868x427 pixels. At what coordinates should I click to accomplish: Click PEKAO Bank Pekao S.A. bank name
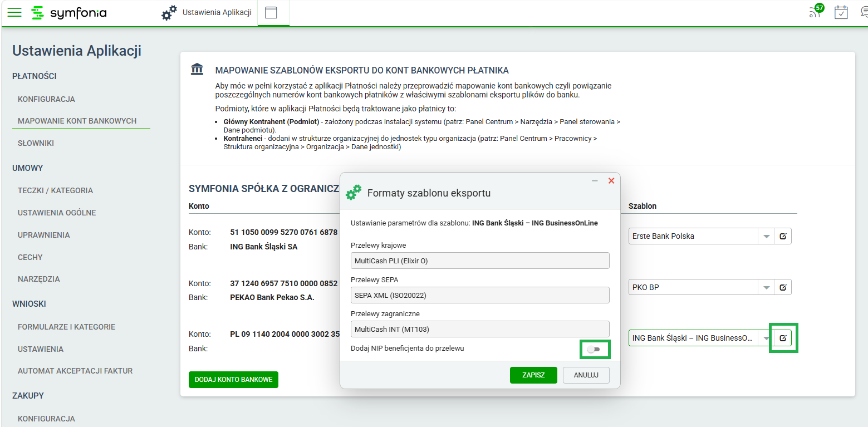pos(272,297)
